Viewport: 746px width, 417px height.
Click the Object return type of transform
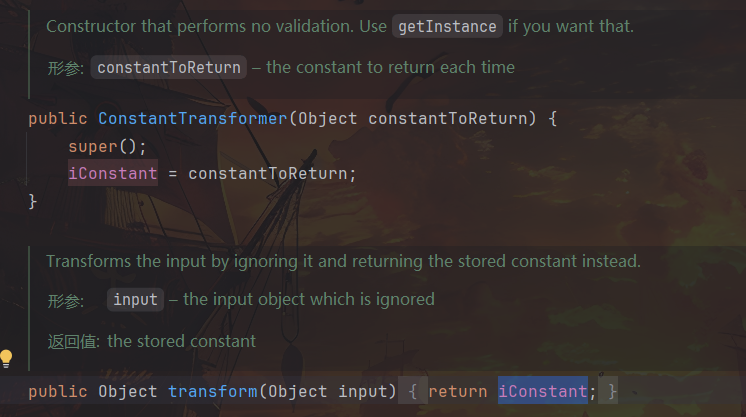[127, 391]
